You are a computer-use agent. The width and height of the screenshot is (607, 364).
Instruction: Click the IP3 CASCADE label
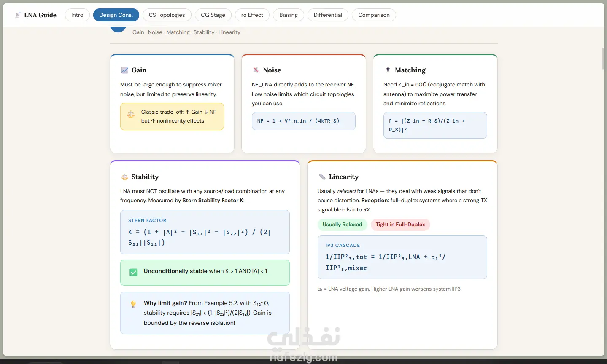click(x=343, y=245)
